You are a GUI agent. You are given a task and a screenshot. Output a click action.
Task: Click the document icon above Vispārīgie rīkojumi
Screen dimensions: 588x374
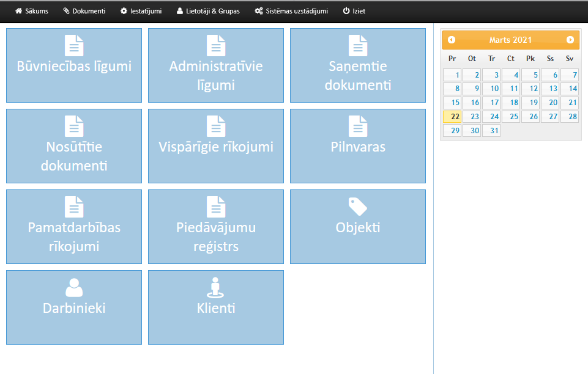[216, 127]
